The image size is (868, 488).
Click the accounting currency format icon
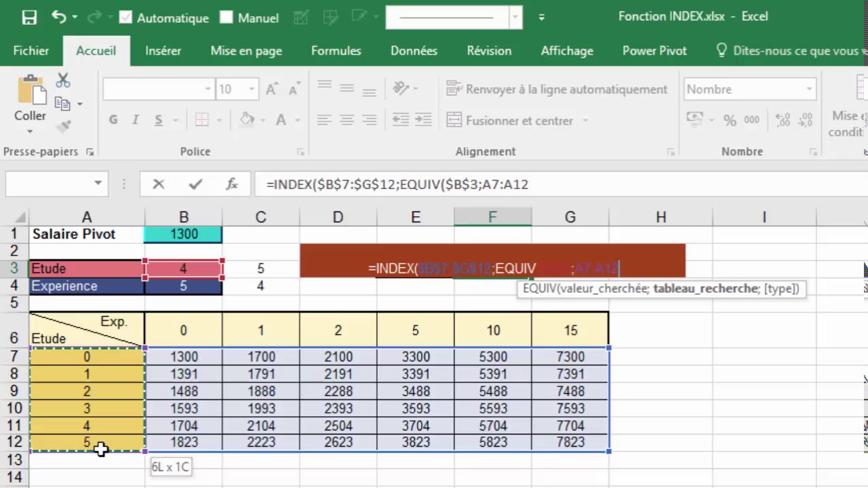pyautogui.click(x=695, y=120)
